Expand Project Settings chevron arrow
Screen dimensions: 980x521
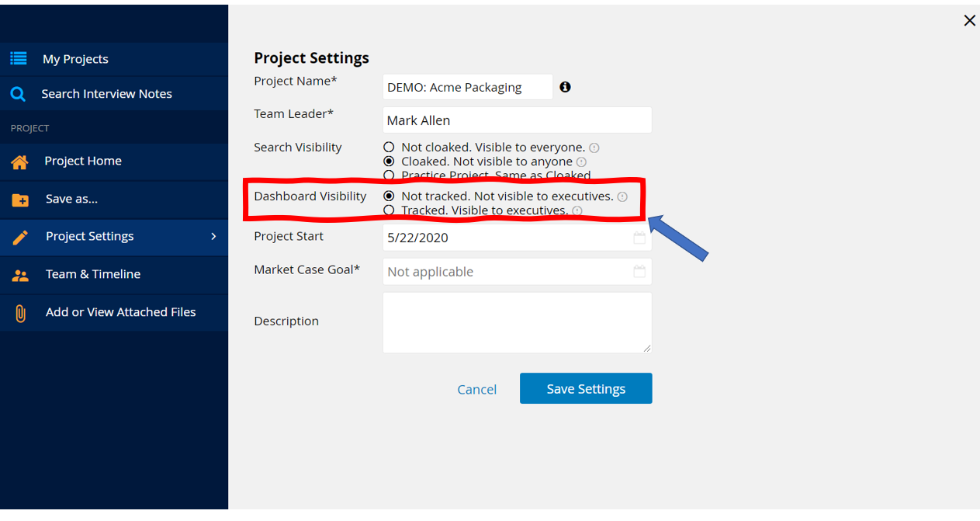(213, 236)
